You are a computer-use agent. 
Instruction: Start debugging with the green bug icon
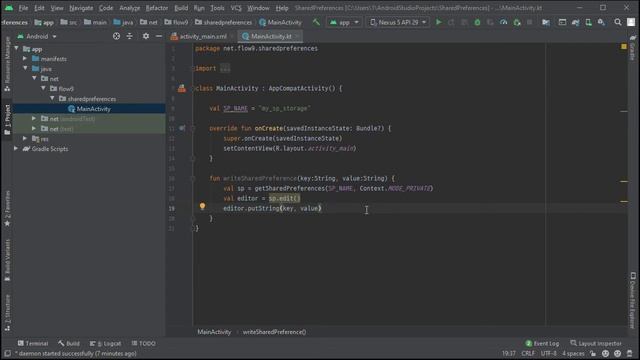tap(477, 22)
